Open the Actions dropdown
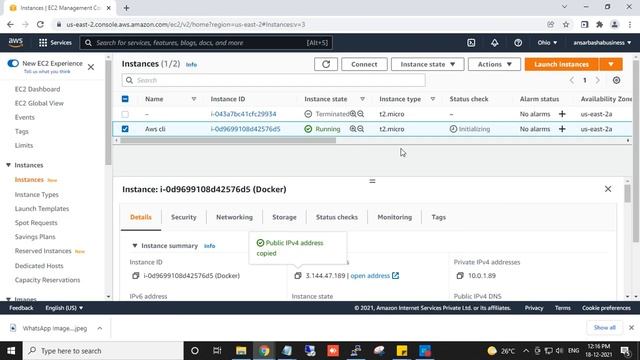 click(494, 64)
